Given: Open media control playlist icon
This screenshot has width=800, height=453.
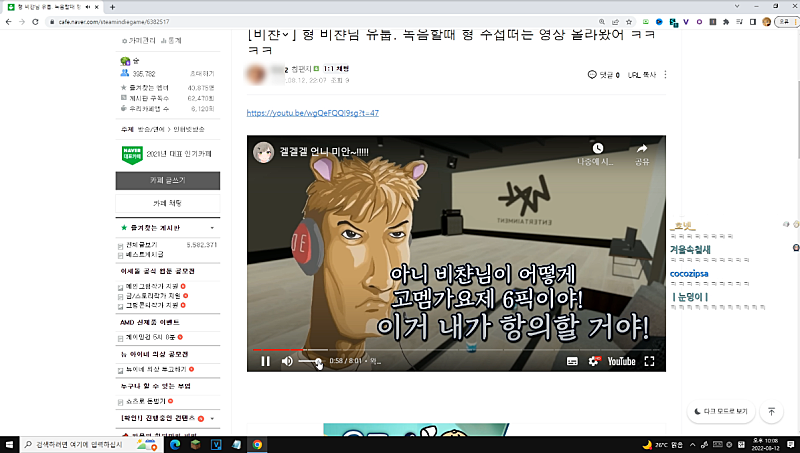Looking at the screenshot, I should (739, 22).
